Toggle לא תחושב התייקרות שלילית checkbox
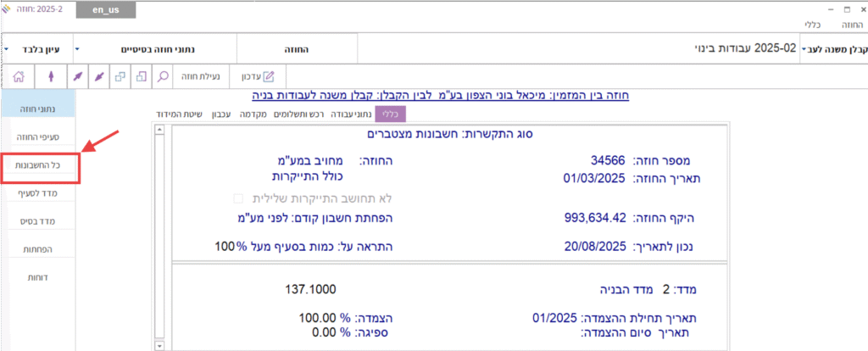 pos(238,198)
